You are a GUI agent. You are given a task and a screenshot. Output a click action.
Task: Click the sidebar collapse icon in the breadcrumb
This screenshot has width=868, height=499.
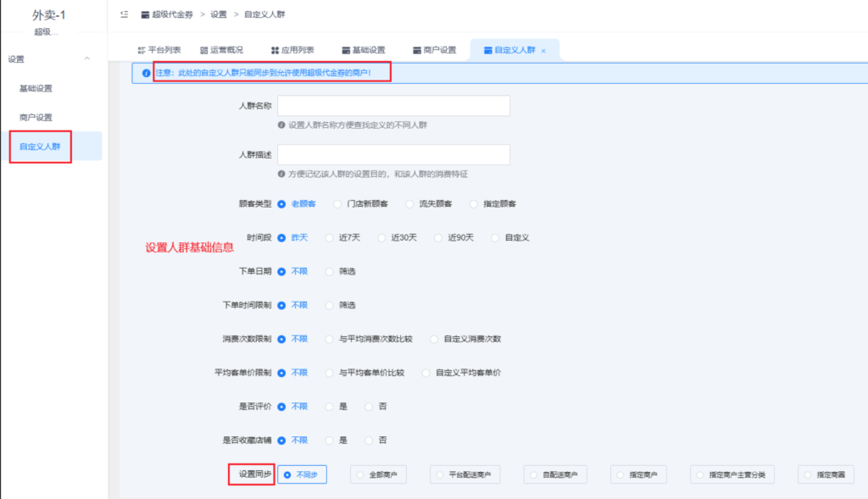point(124,14)
